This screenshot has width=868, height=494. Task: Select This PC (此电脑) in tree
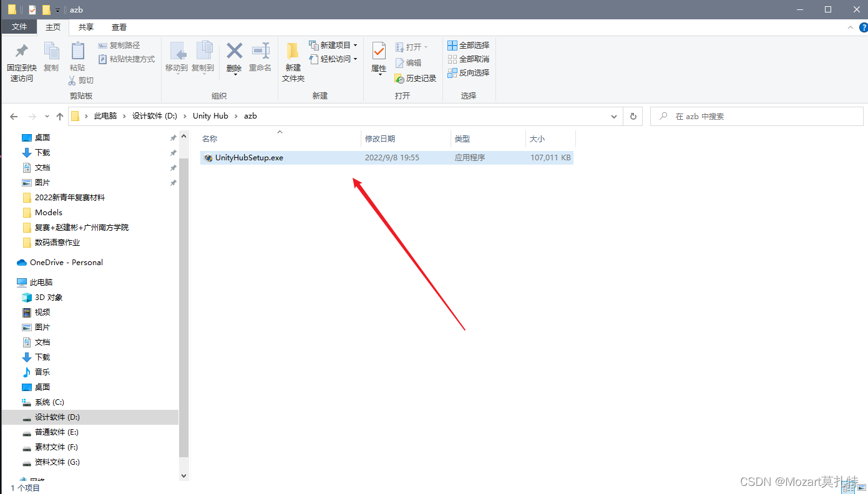tap(41, 283)
